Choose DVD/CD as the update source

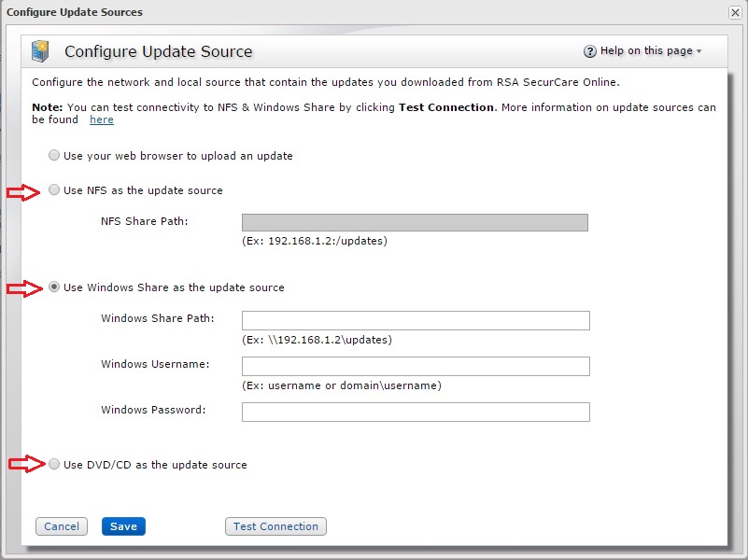pos(54,464)
